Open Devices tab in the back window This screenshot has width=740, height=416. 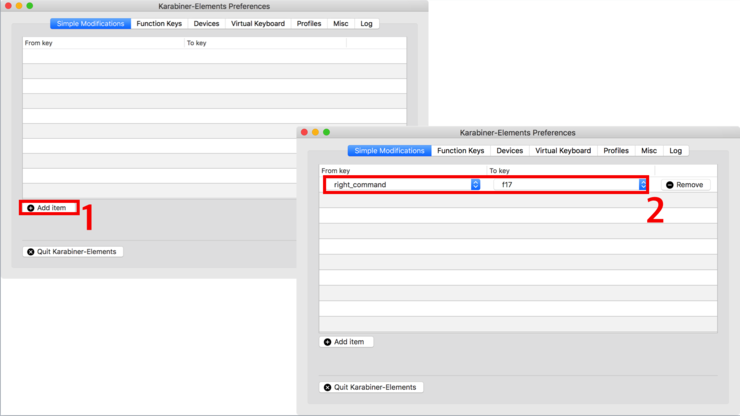click(206, 24)
